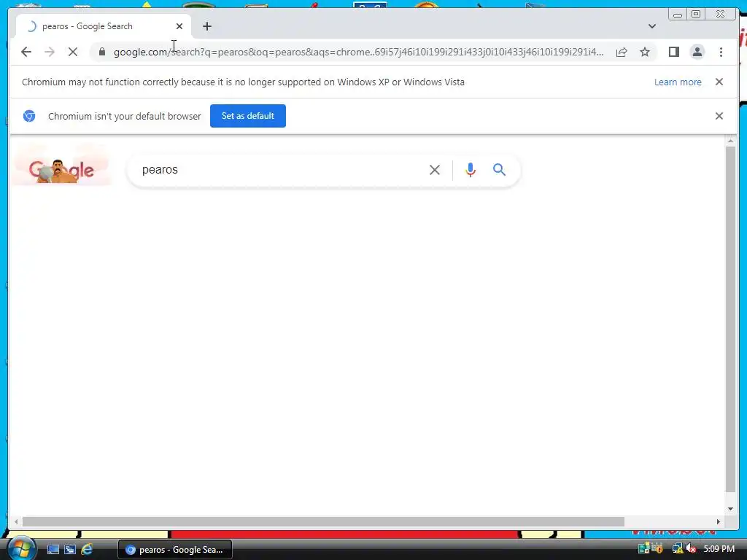This screenshot has width=747, height=560.
Task: Click the vertical scrollbar thumb
Action: 730,319
